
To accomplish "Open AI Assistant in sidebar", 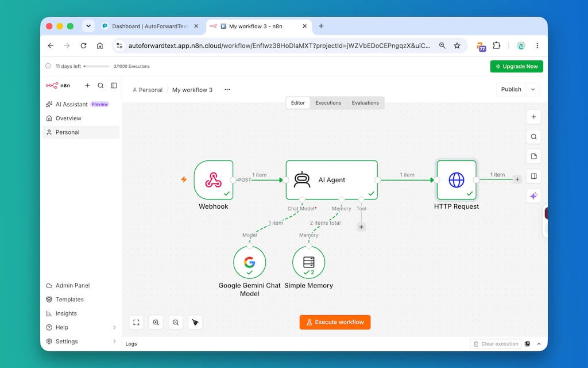I will pos(81,105).
